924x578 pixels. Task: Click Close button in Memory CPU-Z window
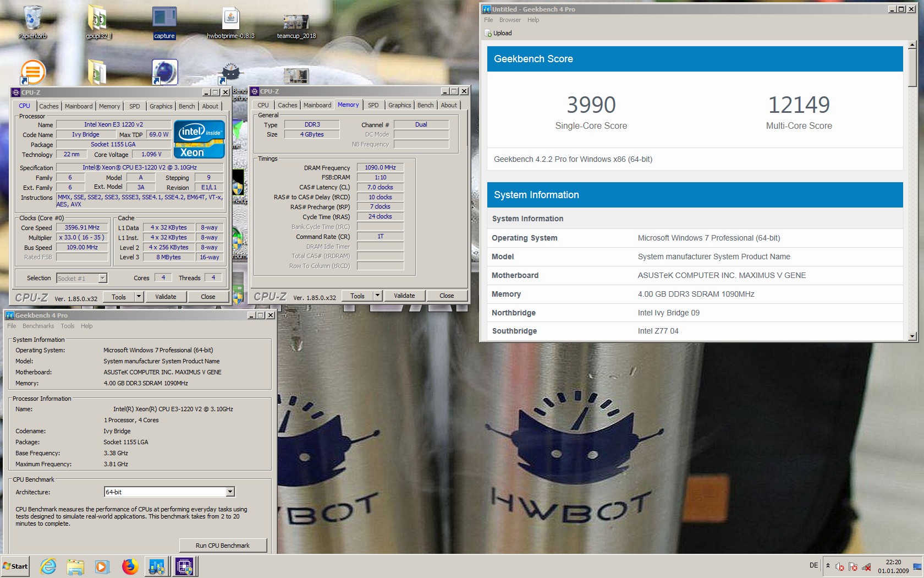point(447,296)
